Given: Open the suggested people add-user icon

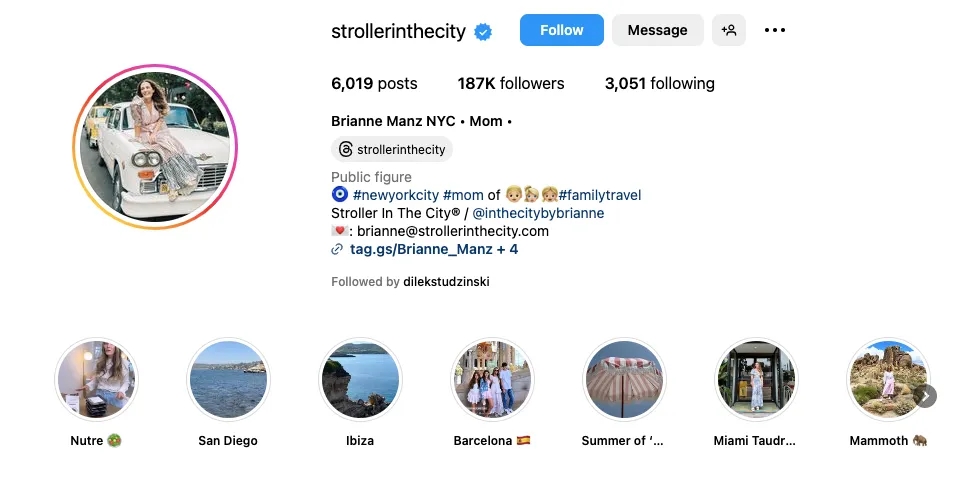Looking at the screenshot, I should coord(729,30).
